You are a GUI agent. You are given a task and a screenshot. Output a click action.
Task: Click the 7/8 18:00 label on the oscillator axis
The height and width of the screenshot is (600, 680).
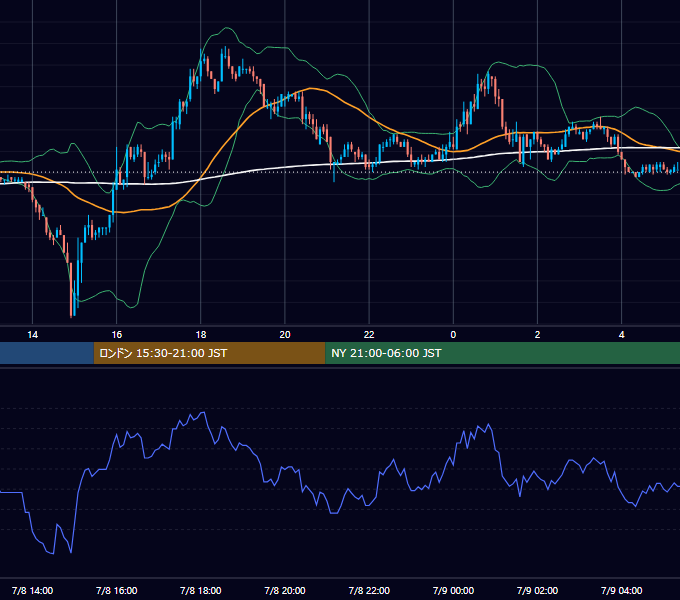point(201,590)
